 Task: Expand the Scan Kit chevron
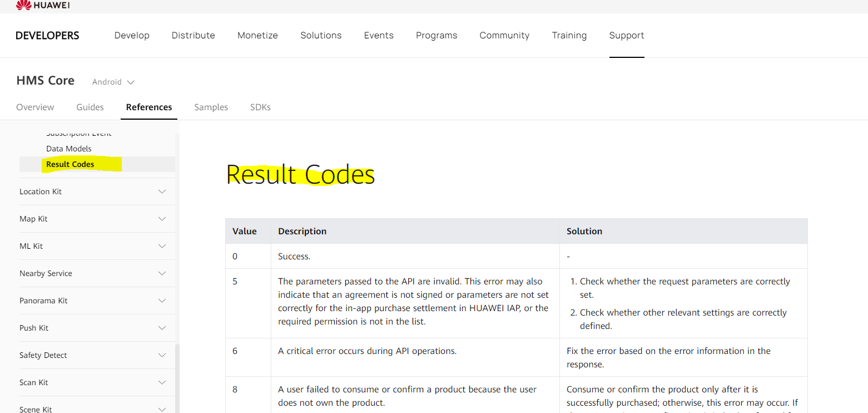(x=162, y=382)
